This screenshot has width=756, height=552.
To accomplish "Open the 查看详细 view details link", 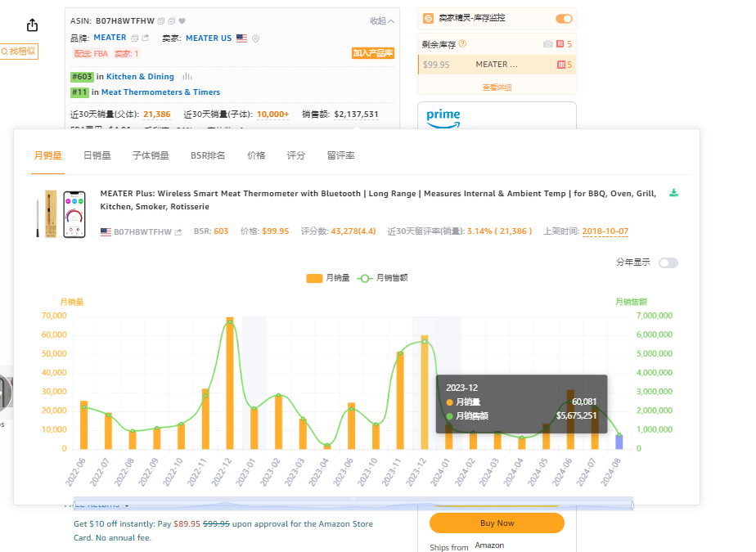I will tap(497, 88).
